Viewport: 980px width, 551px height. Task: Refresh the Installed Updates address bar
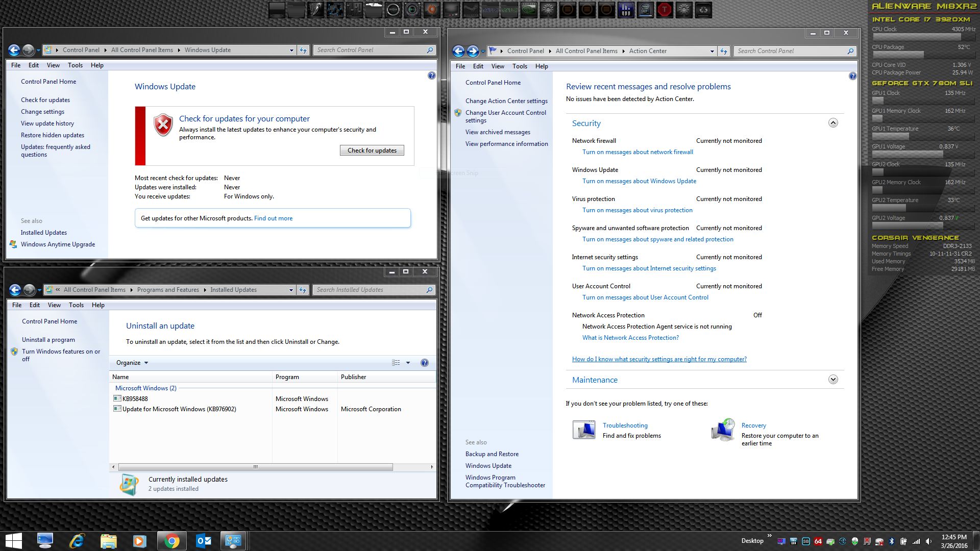(x=303, y=290)
